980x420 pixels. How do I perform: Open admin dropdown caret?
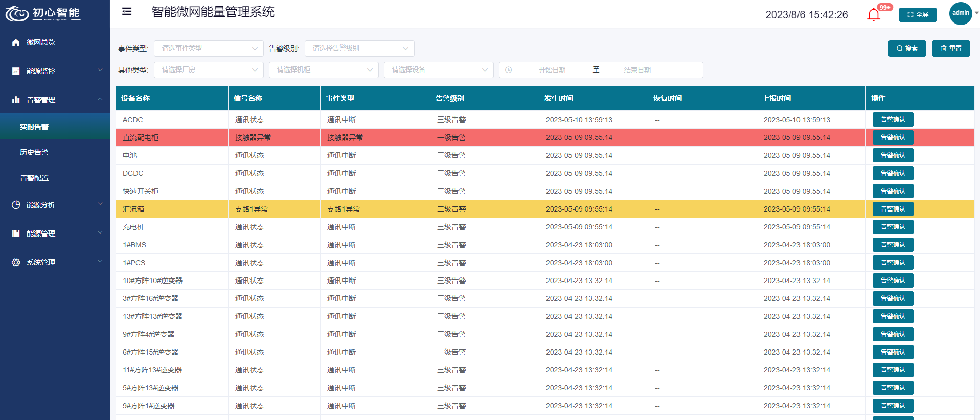[x=976, y=13]
